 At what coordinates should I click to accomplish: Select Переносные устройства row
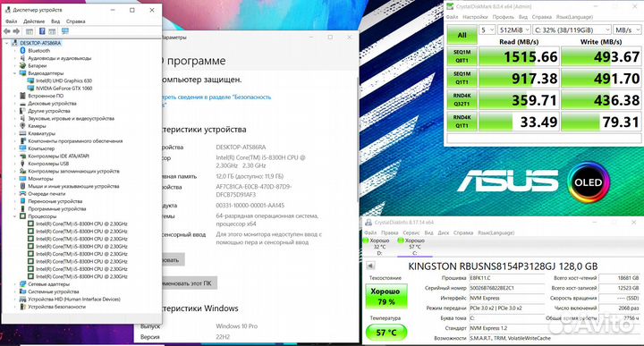point(55,201)
